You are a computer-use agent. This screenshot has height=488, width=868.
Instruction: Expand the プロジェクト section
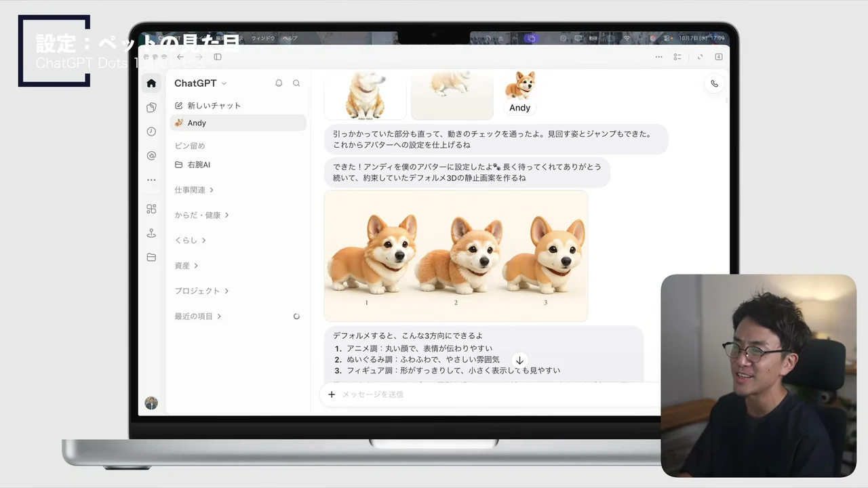201,291
